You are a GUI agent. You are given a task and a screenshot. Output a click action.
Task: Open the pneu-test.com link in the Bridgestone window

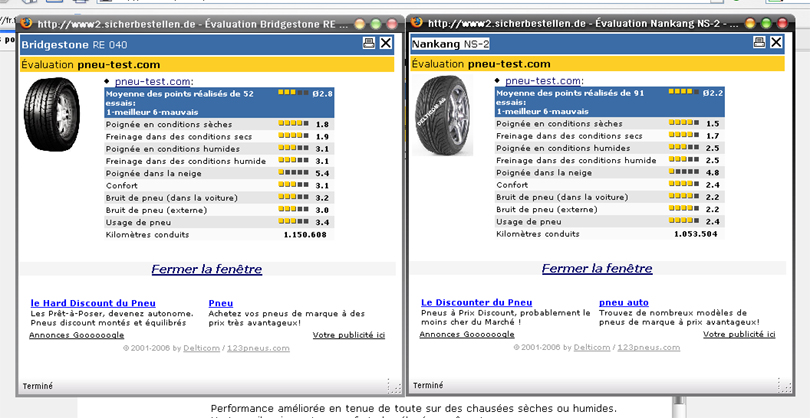pyautogui.click(x=154, y=81)
